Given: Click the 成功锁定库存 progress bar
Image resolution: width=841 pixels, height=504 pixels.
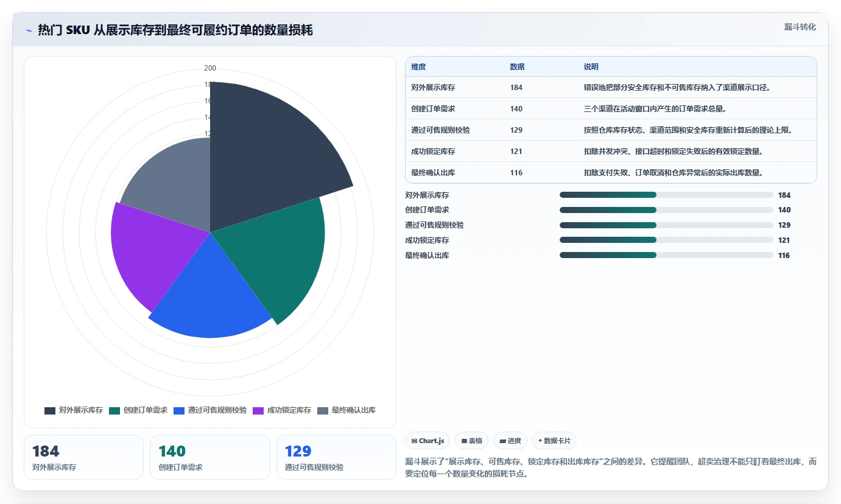Looking at the screenshot, I should coord(666,240).
